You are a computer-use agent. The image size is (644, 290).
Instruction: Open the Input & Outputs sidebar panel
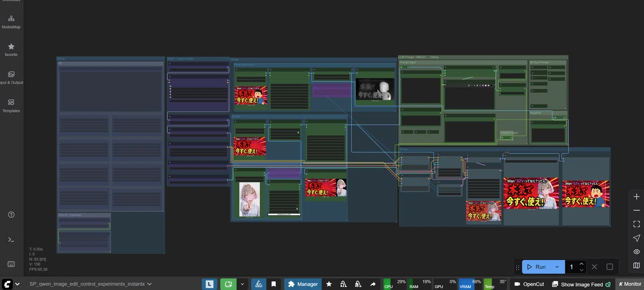11,77
